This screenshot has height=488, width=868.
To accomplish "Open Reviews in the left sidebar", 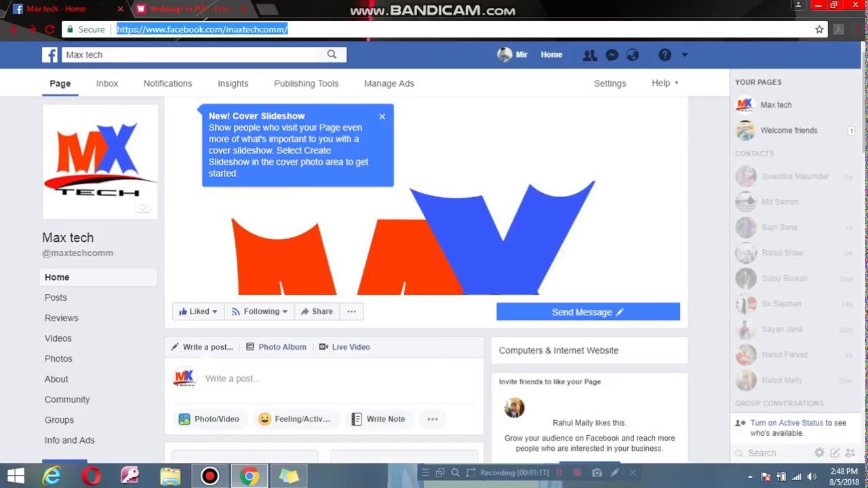I will pos(61,318).
